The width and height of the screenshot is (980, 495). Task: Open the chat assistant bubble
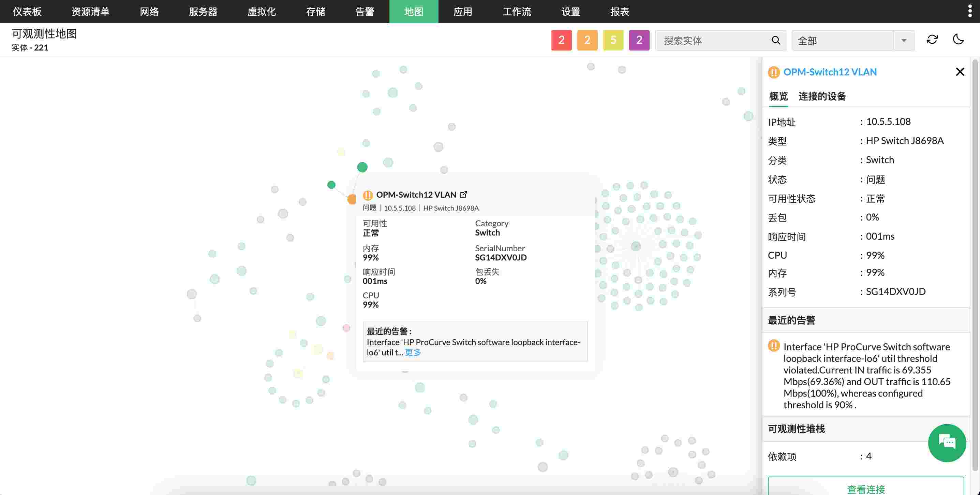(x=948, y=443)
